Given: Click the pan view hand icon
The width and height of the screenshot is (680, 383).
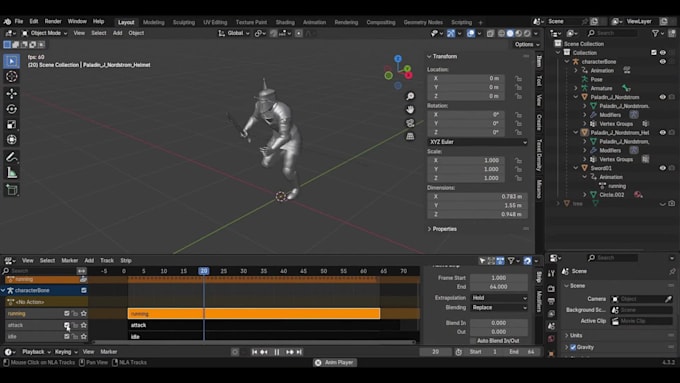Looking at the screenshot, I should pos(410,109).
